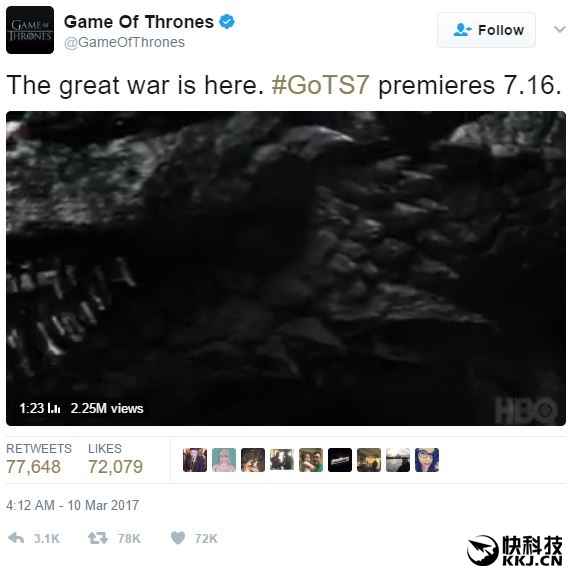Open the @GameOfThrones handle link
The image size is (572, 576).
point(124,42)
